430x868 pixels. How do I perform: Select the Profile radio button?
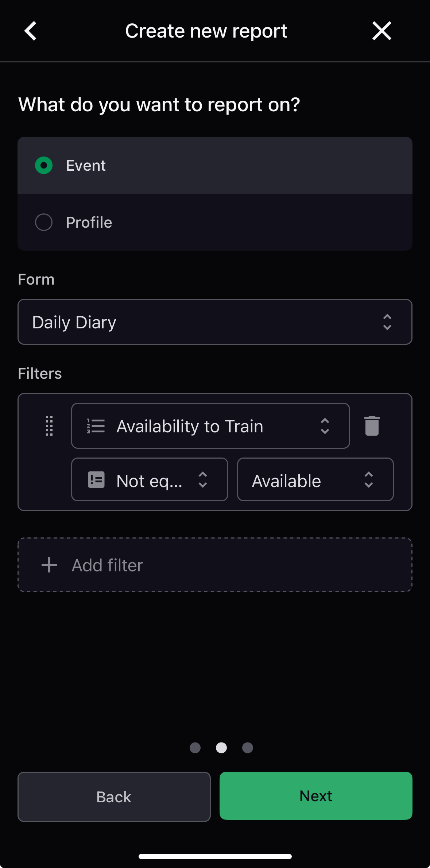click(44, 222)
